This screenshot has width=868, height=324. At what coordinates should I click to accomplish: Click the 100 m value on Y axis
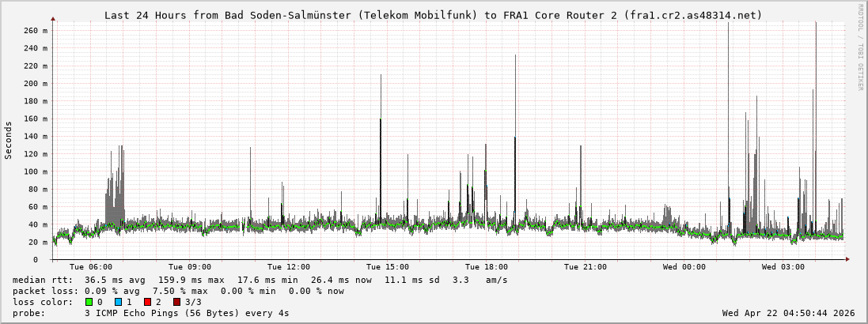pos(36,171)
